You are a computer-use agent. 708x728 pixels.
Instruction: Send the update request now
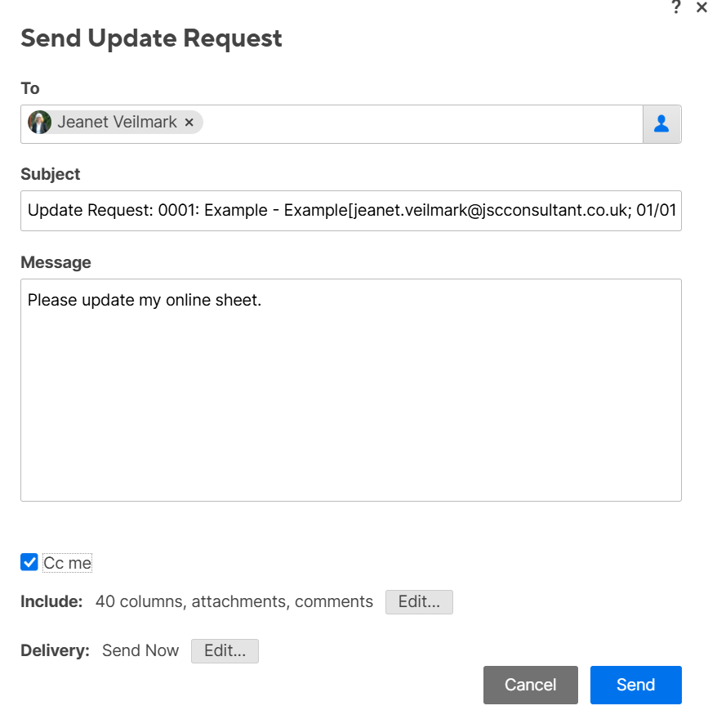[635, 685]
